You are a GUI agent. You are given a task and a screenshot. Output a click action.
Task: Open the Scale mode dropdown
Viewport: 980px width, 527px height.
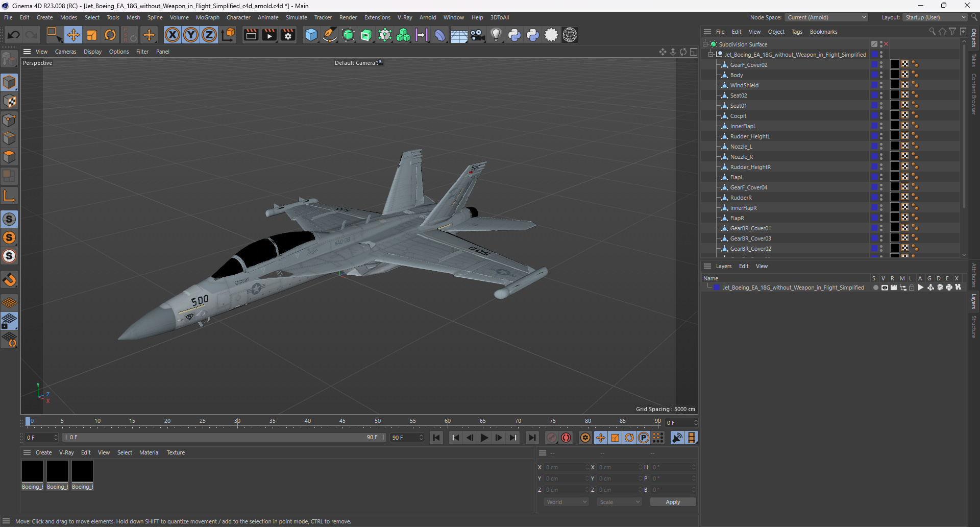619,502
